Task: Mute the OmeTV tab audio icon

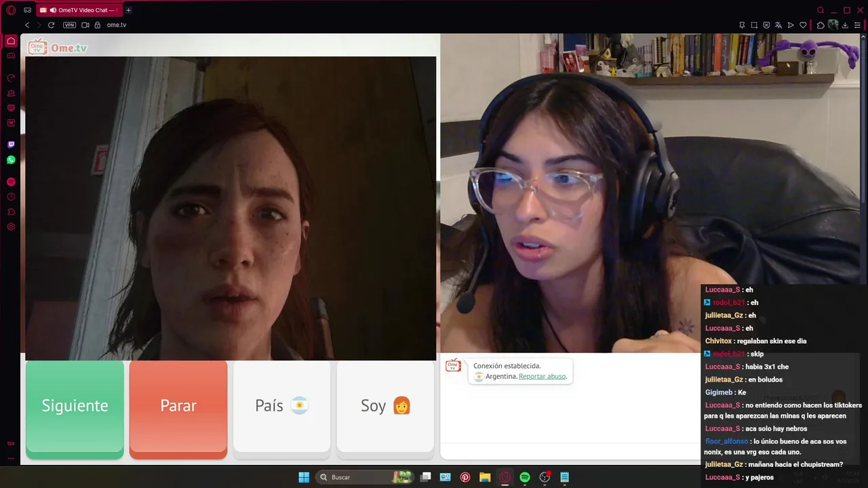Action: pos(53,10)
